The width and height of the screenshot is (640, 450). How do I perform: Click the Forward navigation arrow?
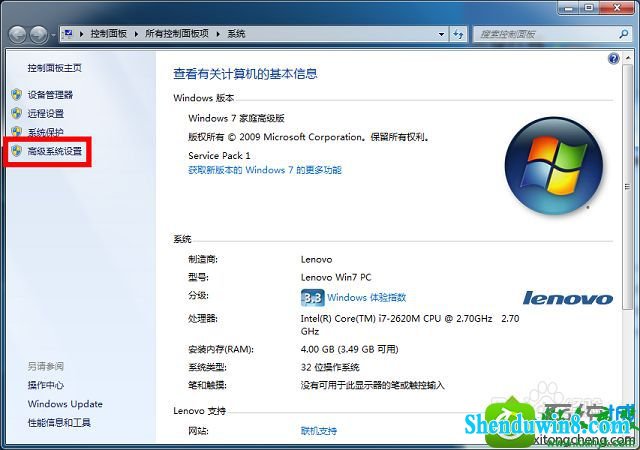point(39,35)
